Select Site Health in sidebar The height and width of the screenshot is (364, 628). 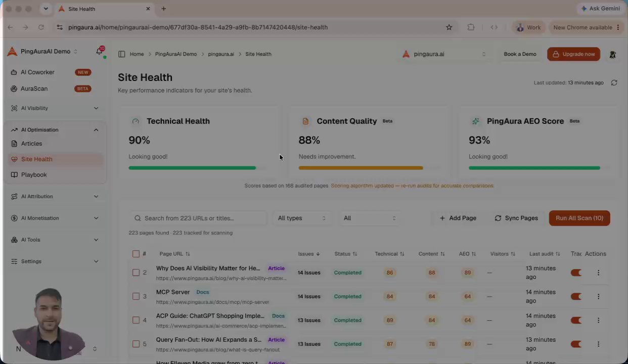pyautogui.click(x=55, y=159)
